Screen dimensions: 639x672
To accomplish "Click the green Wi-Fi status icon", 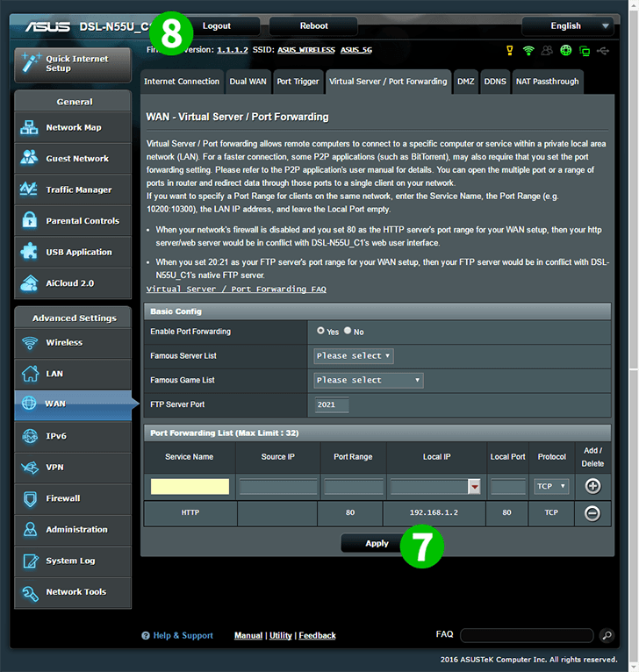I will 528,51.
